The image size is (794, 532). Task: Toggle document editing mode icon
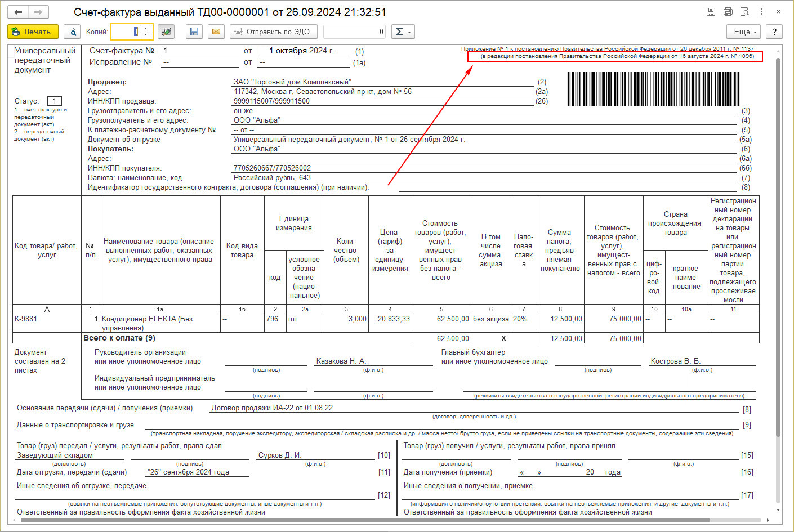click(166, 32)
